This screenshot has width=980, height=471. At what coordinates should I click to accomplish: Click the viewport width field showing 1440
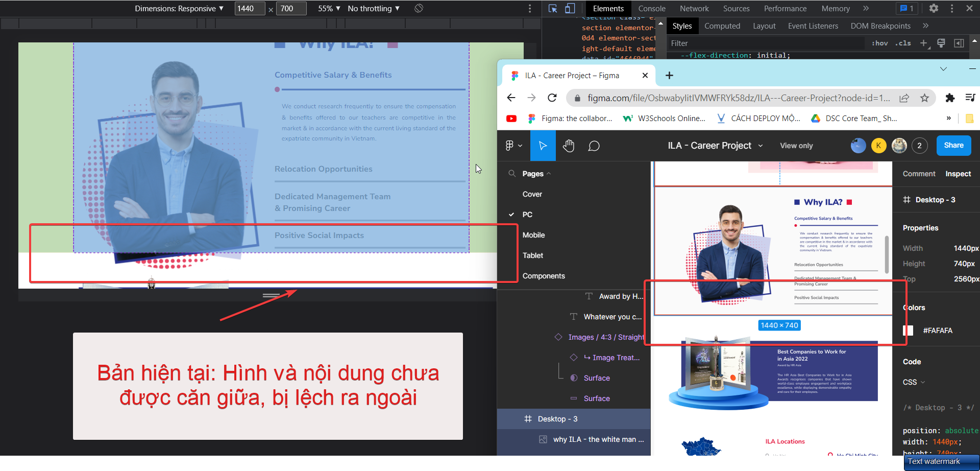click(250, 8)
